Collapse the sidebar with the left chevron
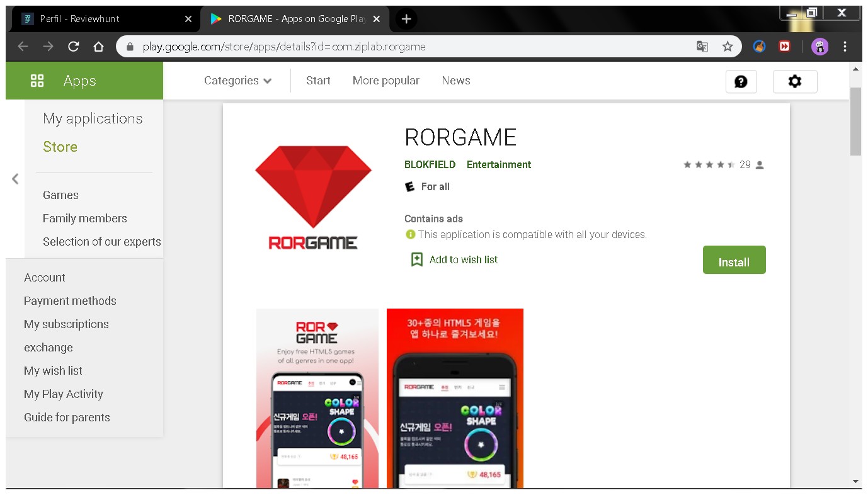Screen dimensions: 868x495 tap(14, 178)
